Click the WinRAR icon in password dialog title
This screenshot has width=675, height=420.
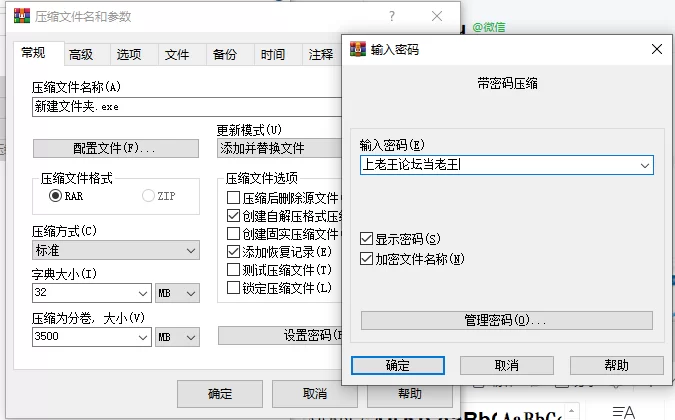coord(358,49)
